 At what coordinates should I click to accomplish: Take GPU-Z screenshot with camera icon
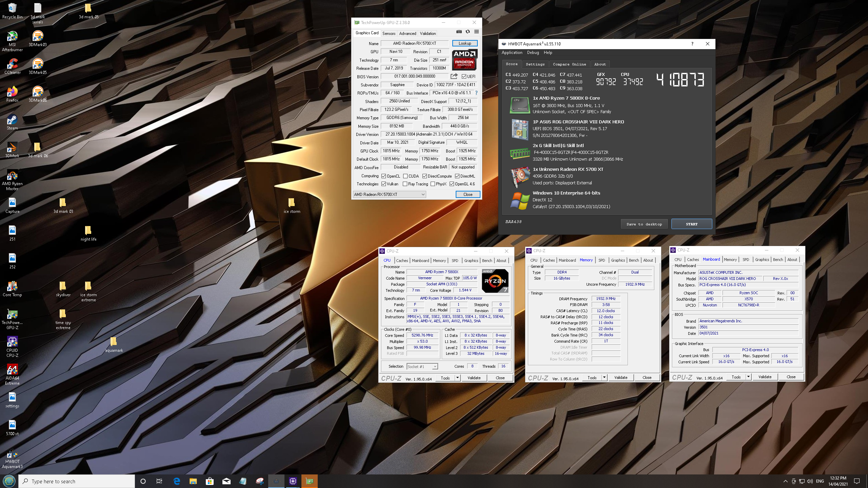pyautogui.click(x=459, y=32)
